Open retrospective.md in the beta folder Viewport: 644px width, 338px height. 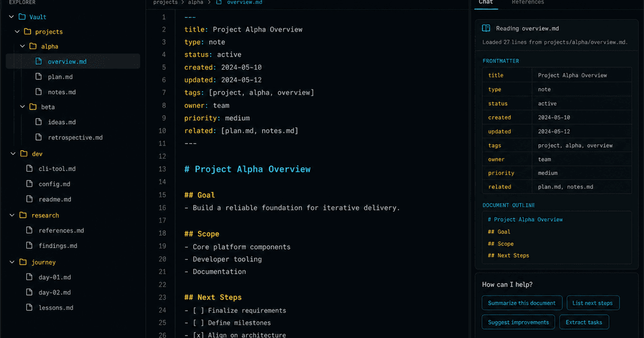click(75, 138)
